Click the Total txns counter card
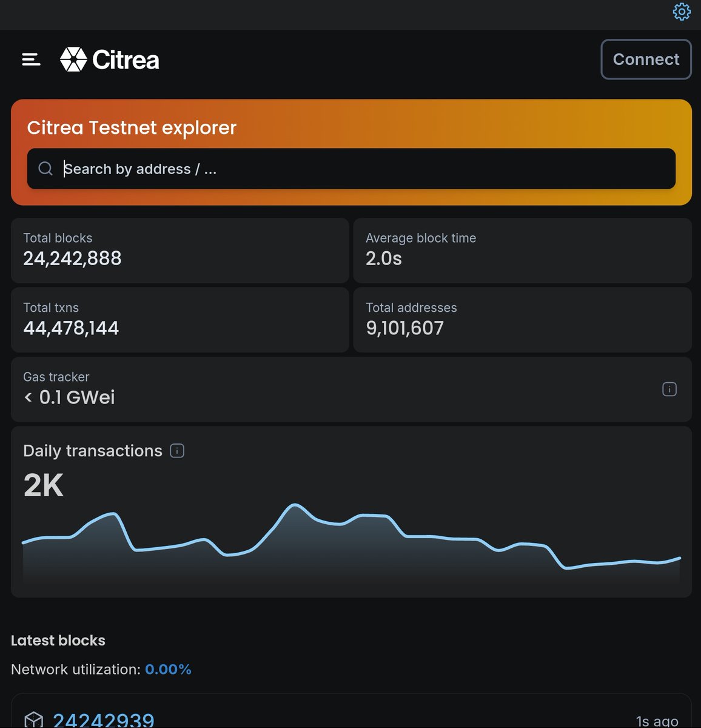 179,320
